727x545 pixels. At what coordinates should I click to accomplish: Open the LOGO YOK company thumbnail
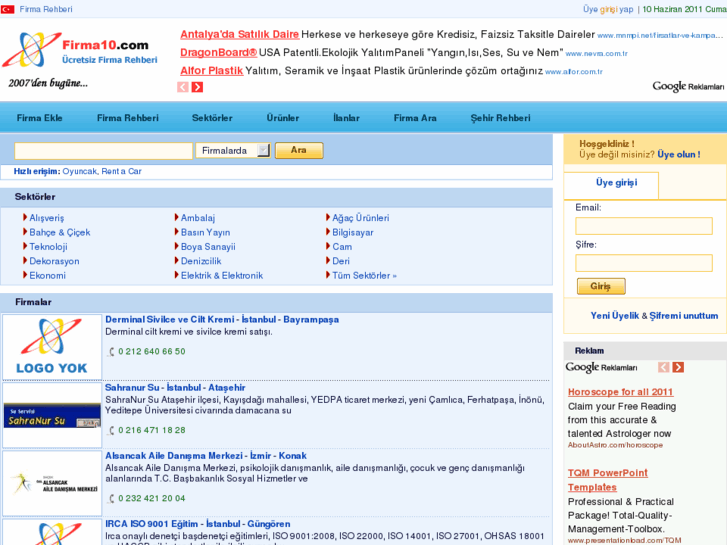coord(52,346)
